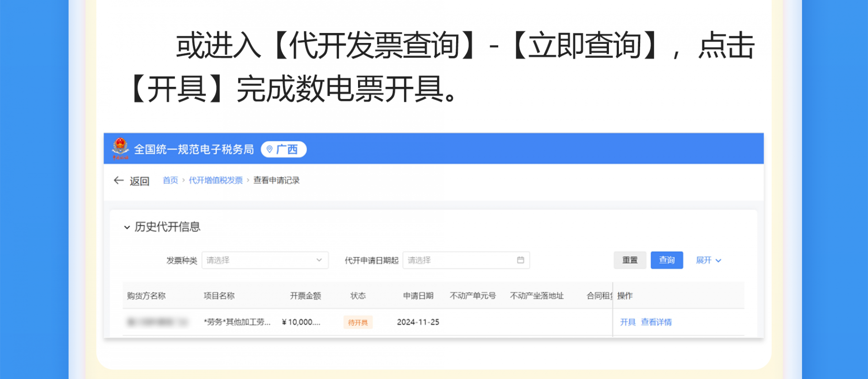Viewport: 868px width, 379px height.
Task: Go to 首页 in the breadcrumb
Action: (170, 180)
